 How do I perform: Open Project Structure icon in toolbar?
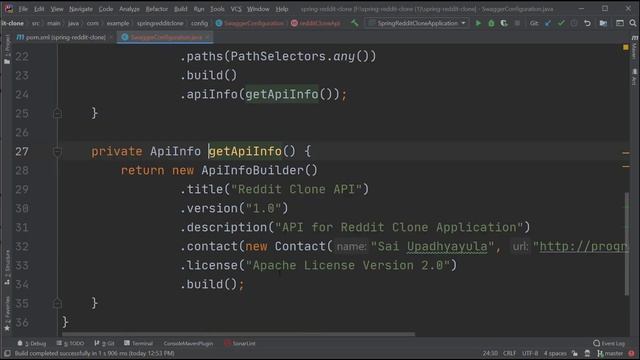[x=603, y=23]
